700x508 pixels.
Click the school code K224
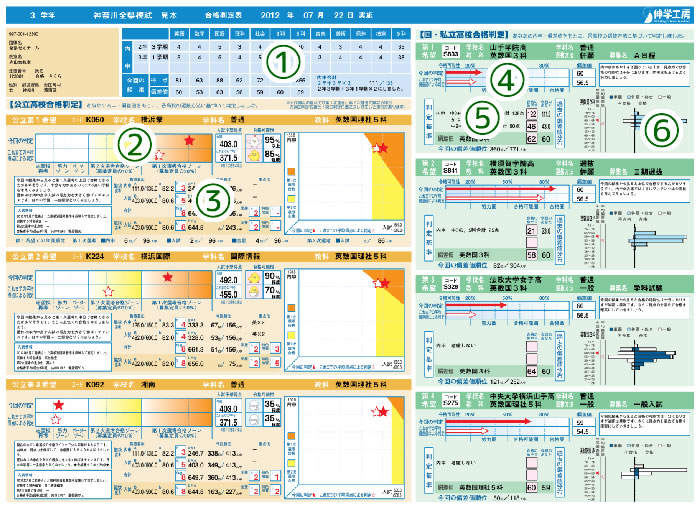click(x=94, y=256)
